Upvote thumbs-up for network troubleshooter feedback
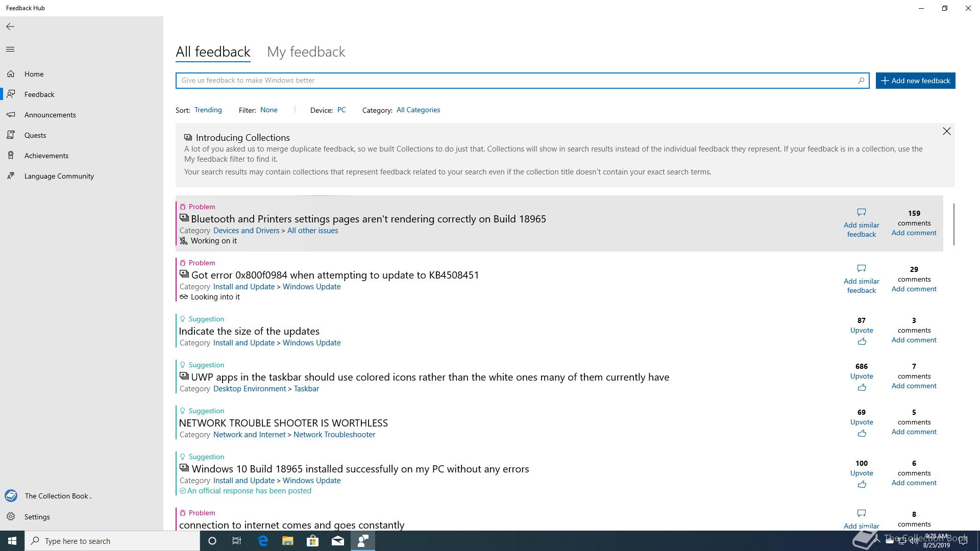Image resolution: width=980 pixels, height=551 pixels. pos(862,434)
